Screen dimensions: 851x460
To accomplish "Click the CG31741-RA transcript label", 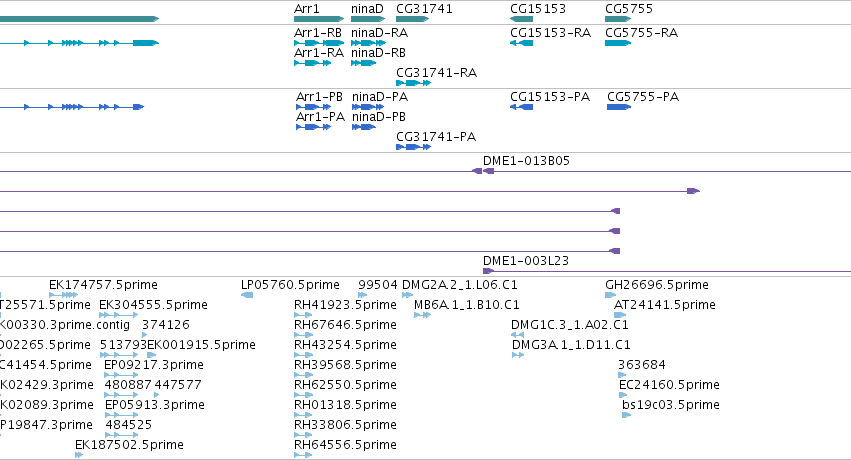I will 436,73.
